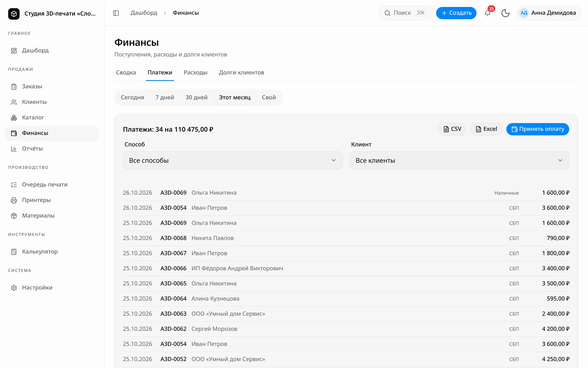
Task: Click order A3D-0068 Никита Павлов
Action: [346, 238]
